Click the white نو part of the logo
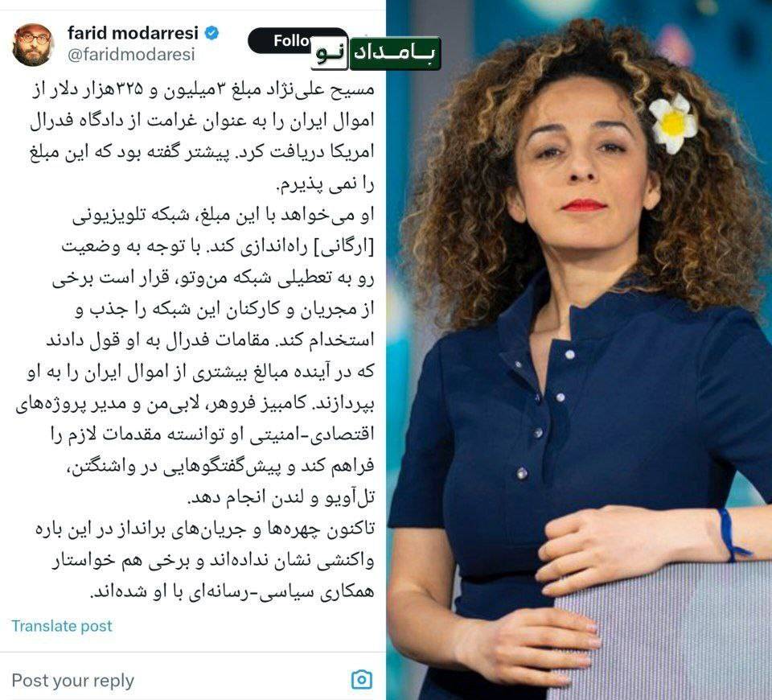 [330, 53]
